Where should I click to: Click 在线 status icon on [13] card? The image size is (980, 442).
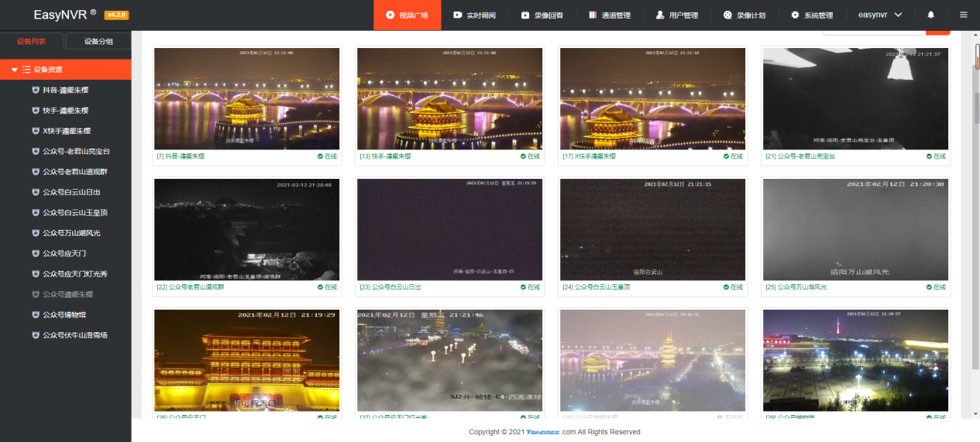(x=523, y=156)
